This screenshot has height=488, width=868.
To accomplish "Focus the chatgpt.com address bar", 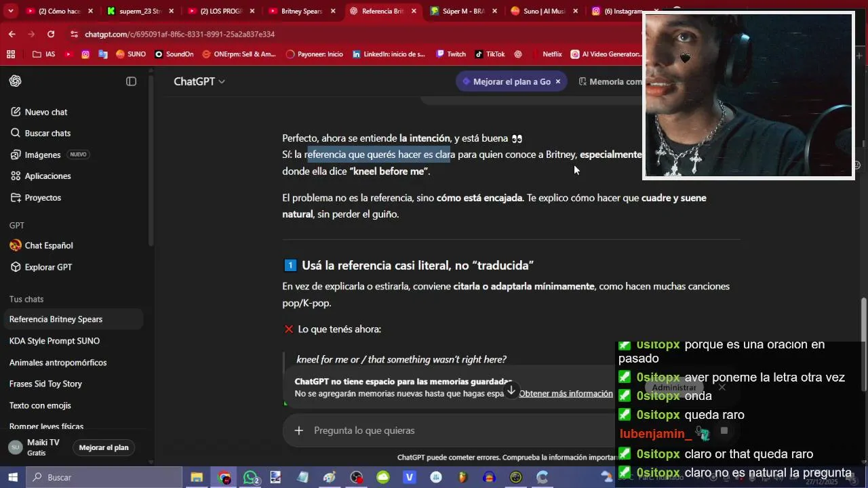I will [353, 34].
